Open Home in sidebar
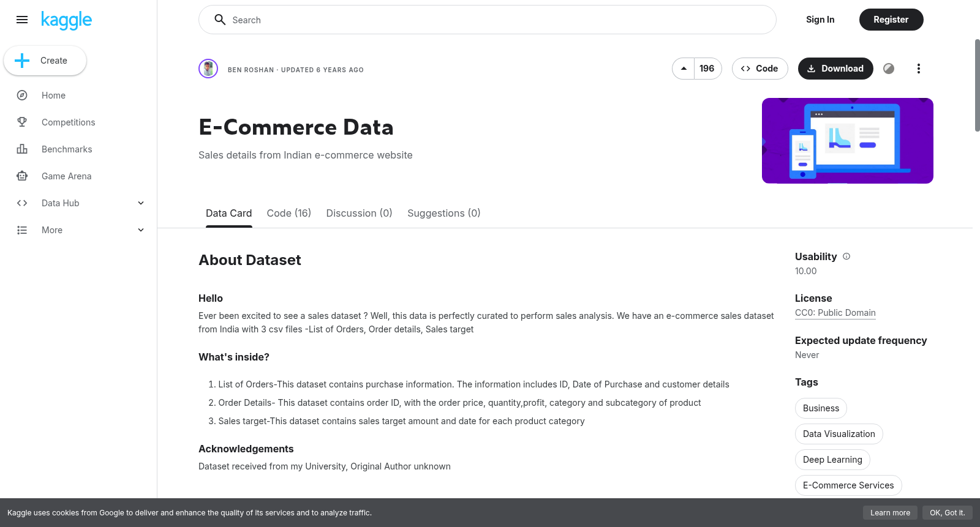Viewport: 980px width, 527px height. pyautogui.click(x=53, y=95)
